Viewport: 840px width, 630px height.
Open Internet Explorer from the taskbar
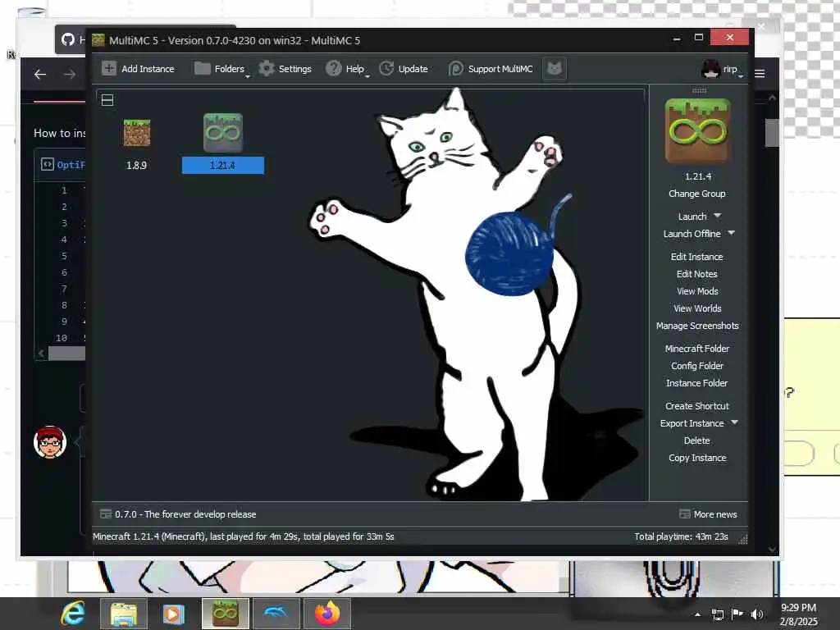73,614
